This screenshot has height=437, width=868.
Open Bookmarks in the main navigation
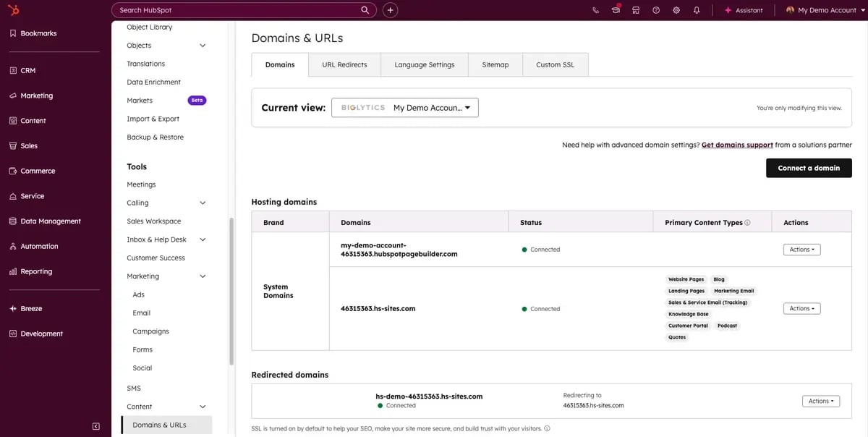[33, 33]
